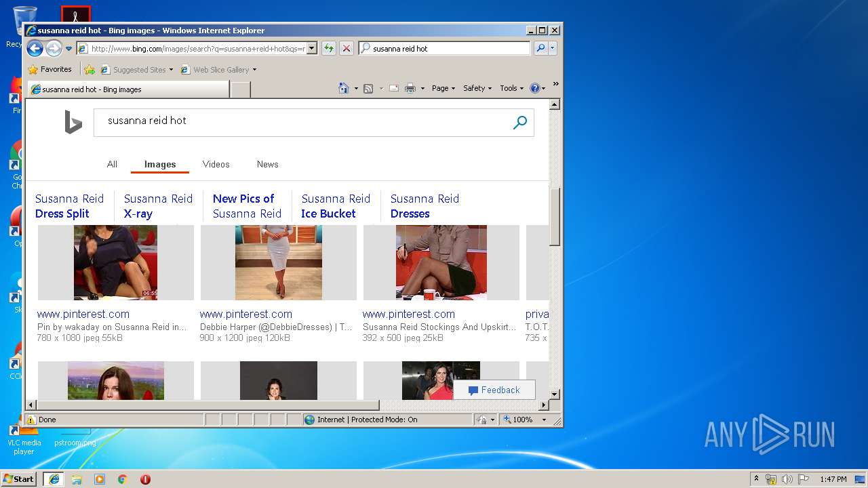
Task: Expand command bar overflow chevron
Action: pyautogui.click(x=555, y=84)
